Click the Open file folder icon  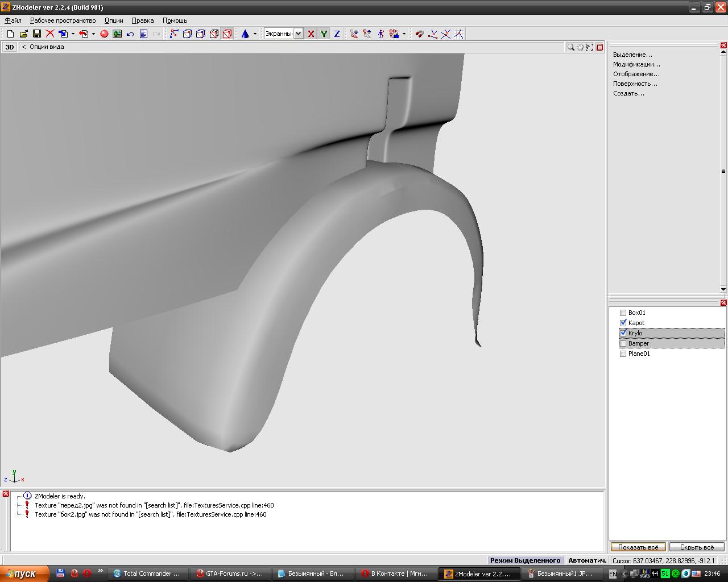tap(23, 34)
